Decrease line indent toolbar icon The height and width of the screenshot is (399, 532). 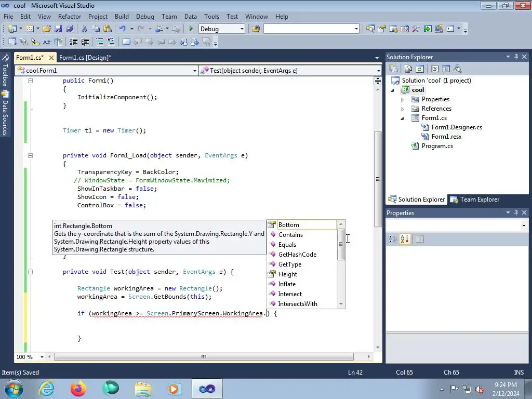74,42
